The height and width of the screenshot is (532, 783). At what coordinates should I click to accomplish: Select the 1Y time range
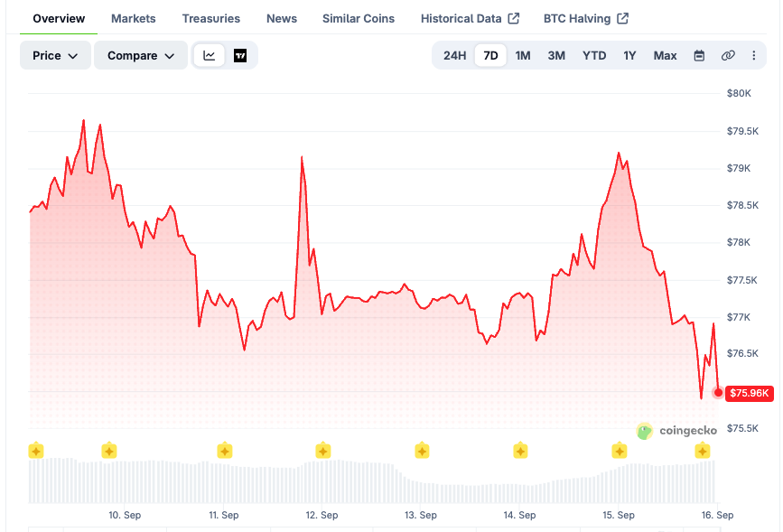629,55
